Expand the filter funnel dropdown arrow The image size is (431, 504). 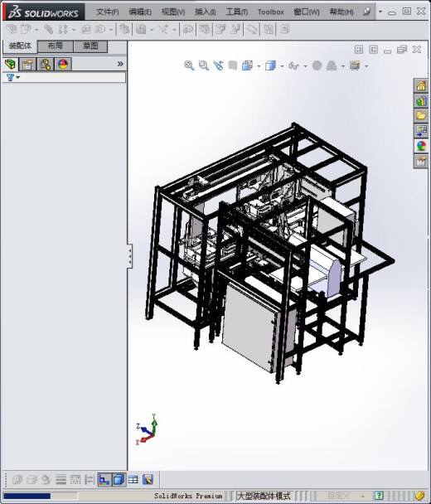(x=18, y=77)
